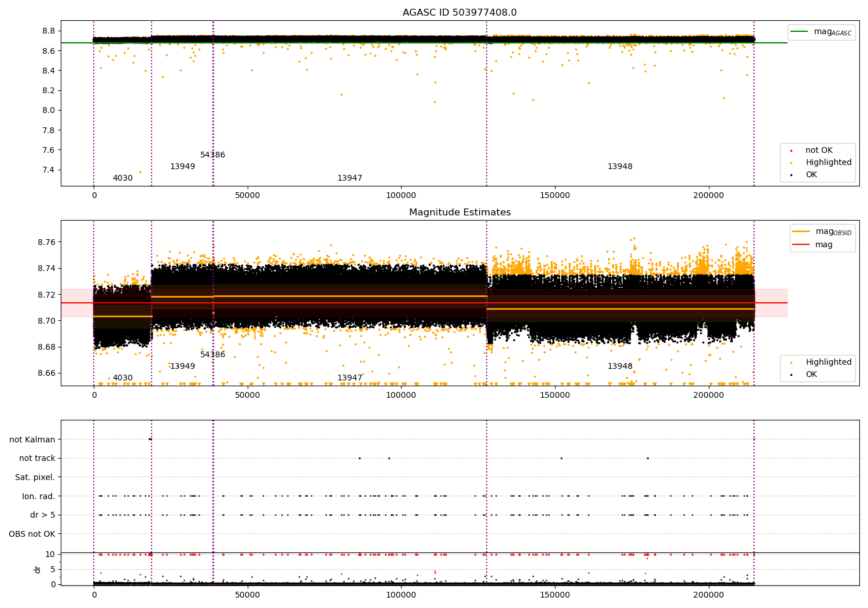The width and height of the screenshot is (868, 608).
Task: Click the 50000 x-tick under the AGASC plot
Action: point(248,196)
